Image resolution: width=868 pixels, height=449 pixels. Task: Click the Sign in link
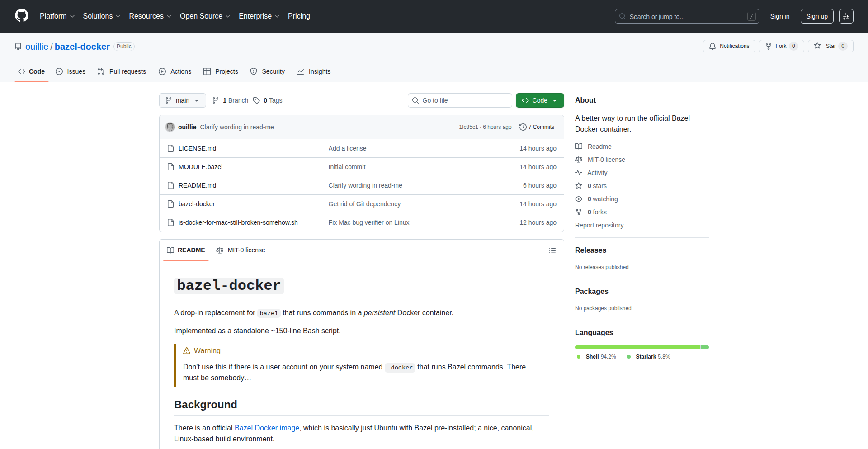coord(780,16)
